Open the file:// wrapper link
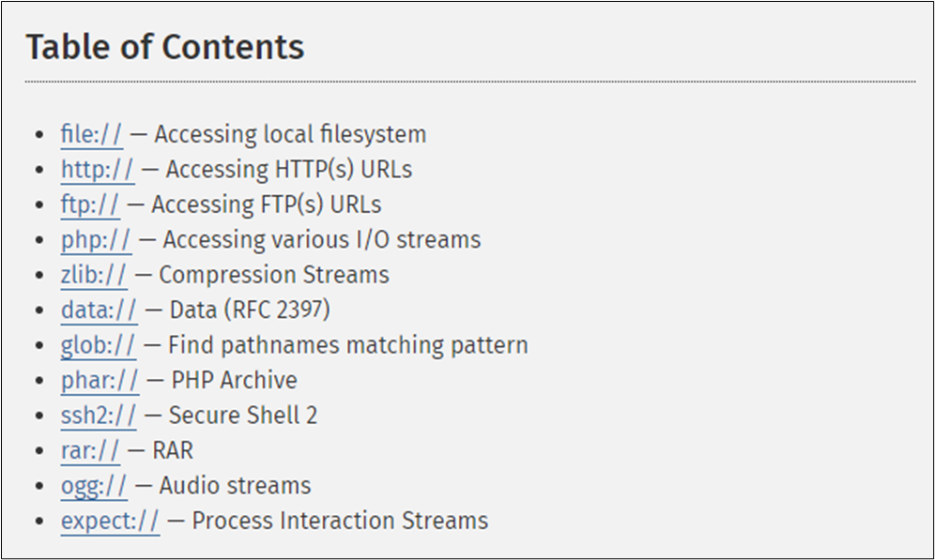The image size is (935, 560). [x=91, y=134]
